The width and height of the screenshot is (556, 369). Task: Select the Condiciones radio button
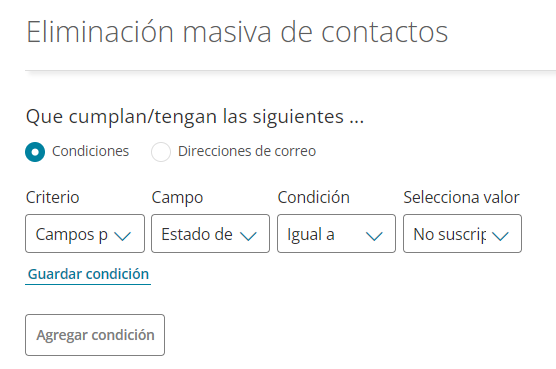tap(35, 152)
